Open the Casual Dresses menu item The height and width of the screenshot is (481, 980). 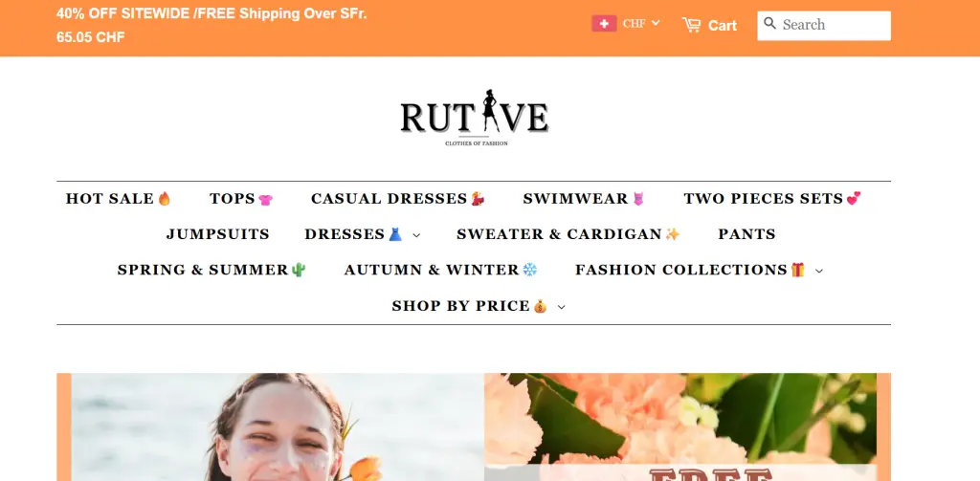tap(397, 199)
